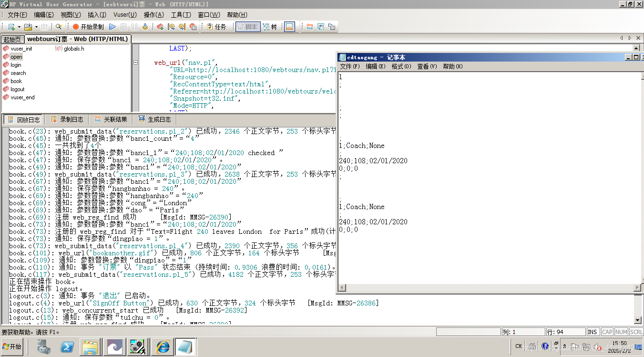Open the 工具(T) menu
644x357 pixels.
coord(181,15)
